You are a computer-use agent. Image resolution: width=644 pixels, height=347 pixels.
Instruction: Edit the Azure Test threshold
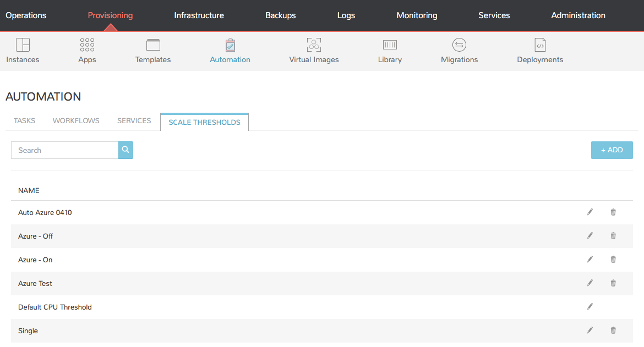pyautogui.click(x=590, y=283)
